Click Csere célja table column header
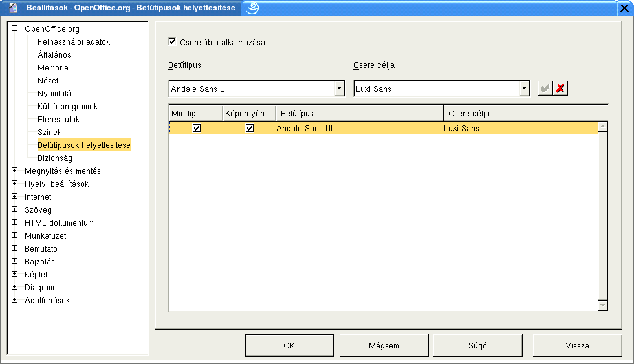 point(525,114)
